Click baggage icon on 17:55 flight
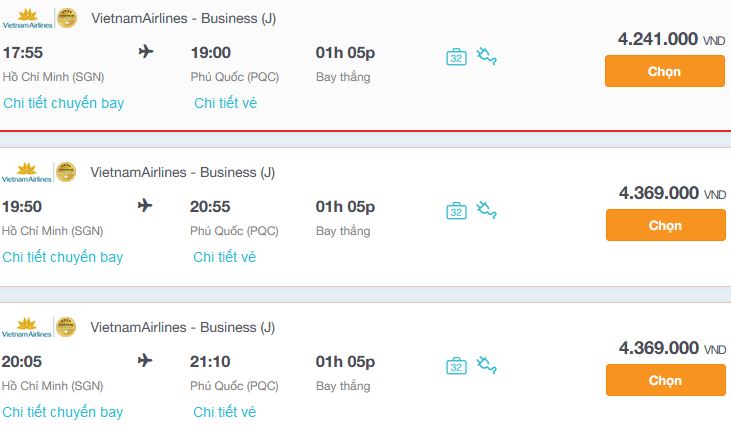Viewport: 731px width, 431px height. (456, 57)
